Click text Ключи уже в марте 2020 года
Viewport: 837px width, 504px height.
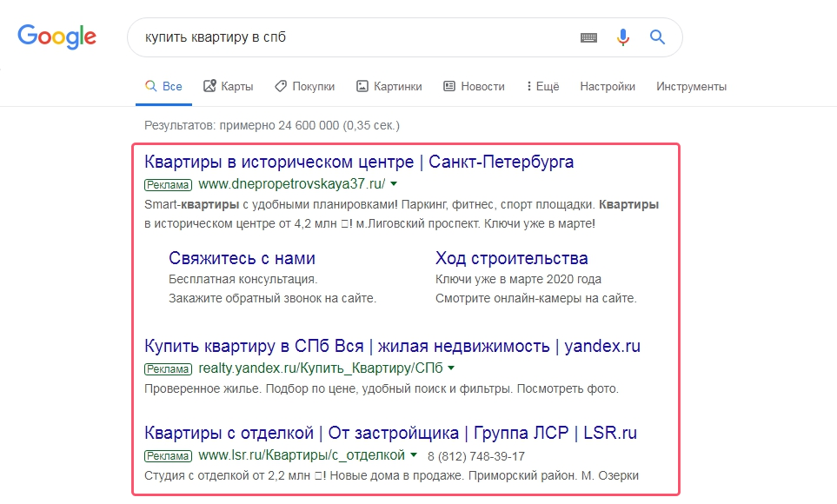point(518,279)
